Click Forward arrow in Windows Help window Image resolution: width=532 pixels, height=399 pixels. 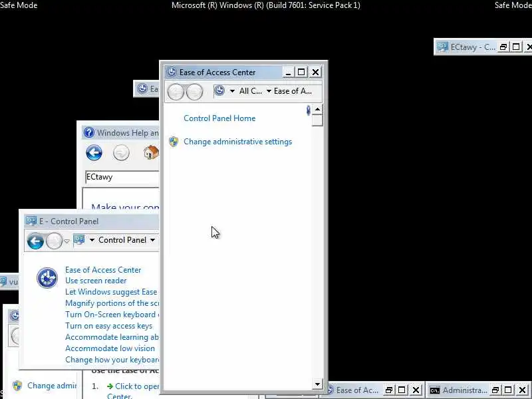(121, 153)
